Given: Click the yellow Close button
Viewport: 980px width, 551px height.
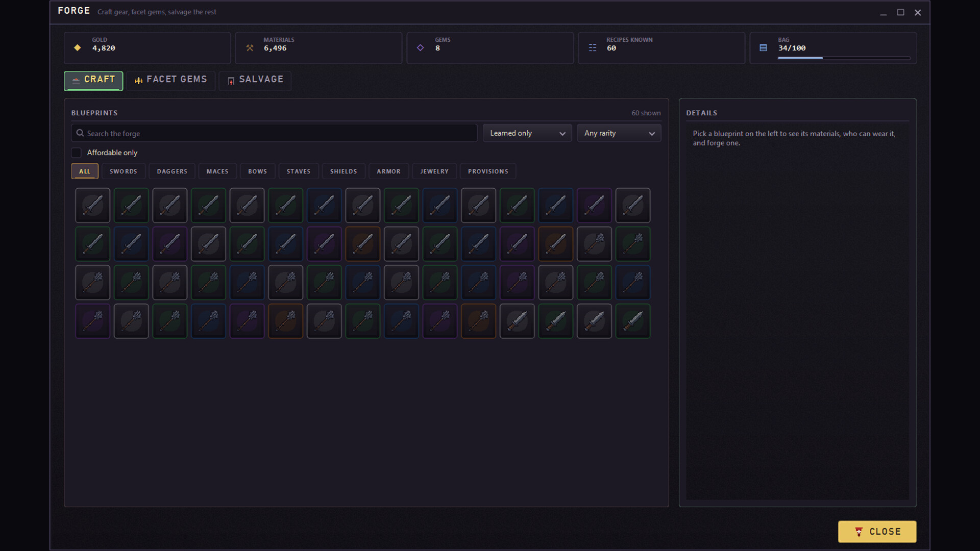Looking at the screenshot, I should [x=877, y=532].
